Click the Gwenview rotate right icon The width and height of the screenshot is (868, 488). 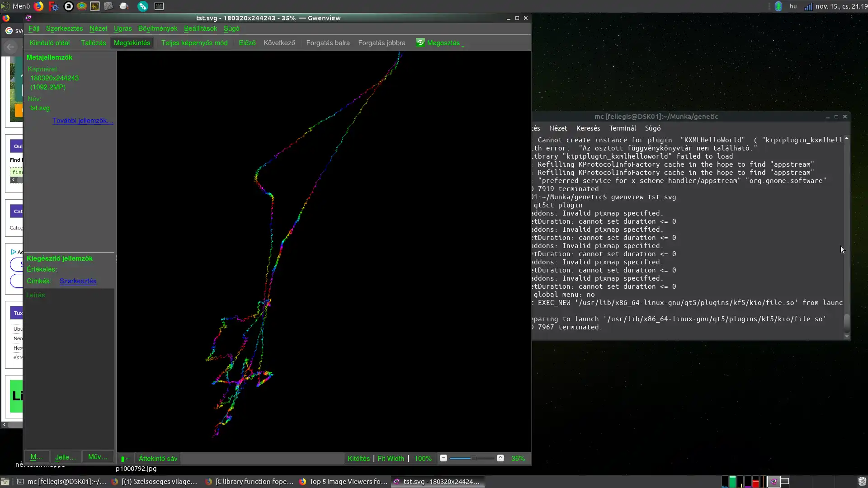382,42
